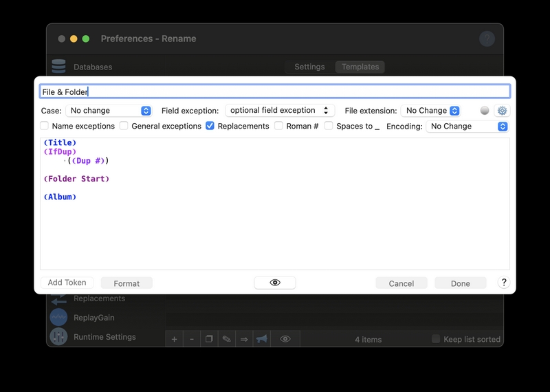Enable the Name exceptions checkbox

tap(44, 126)
